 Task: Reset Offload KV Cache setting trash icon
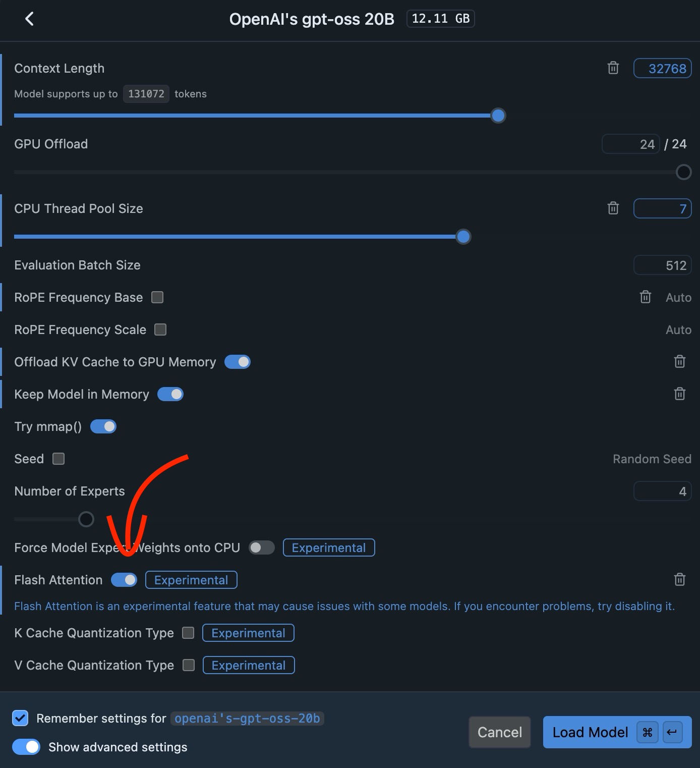click(x=679, y=361)
